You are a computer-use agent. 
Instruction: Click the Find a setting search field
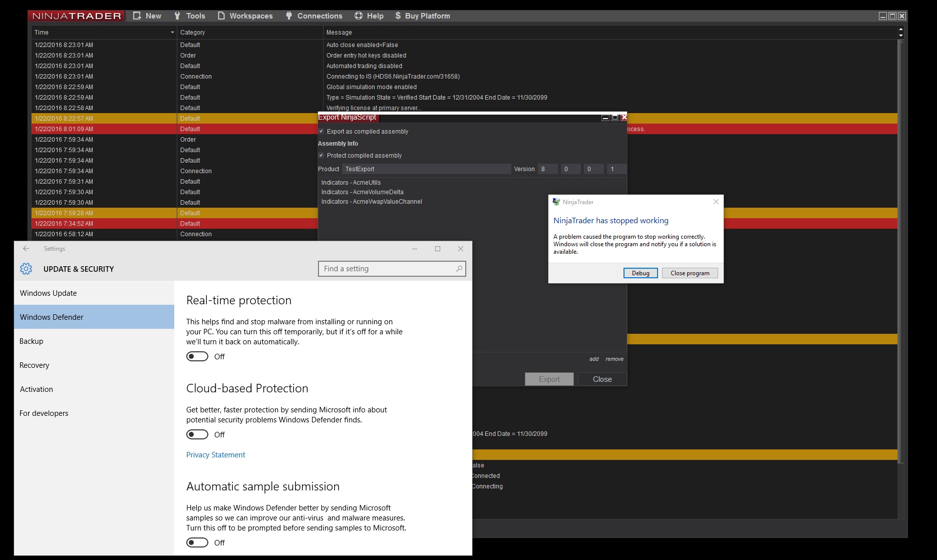tap(392, 269)
